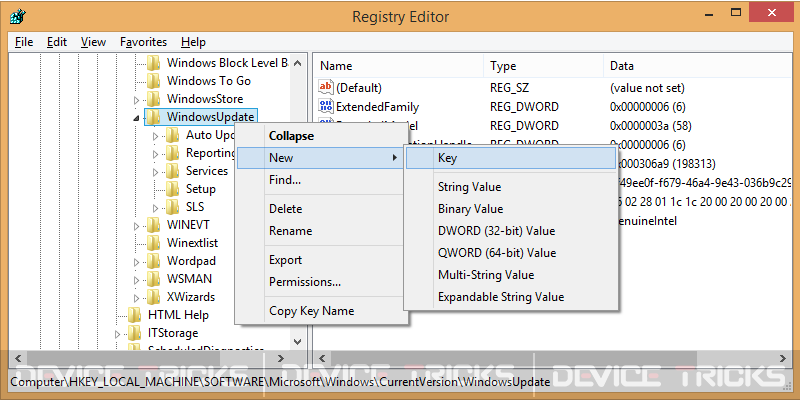Open the Favorites menu

pos(143,42)
